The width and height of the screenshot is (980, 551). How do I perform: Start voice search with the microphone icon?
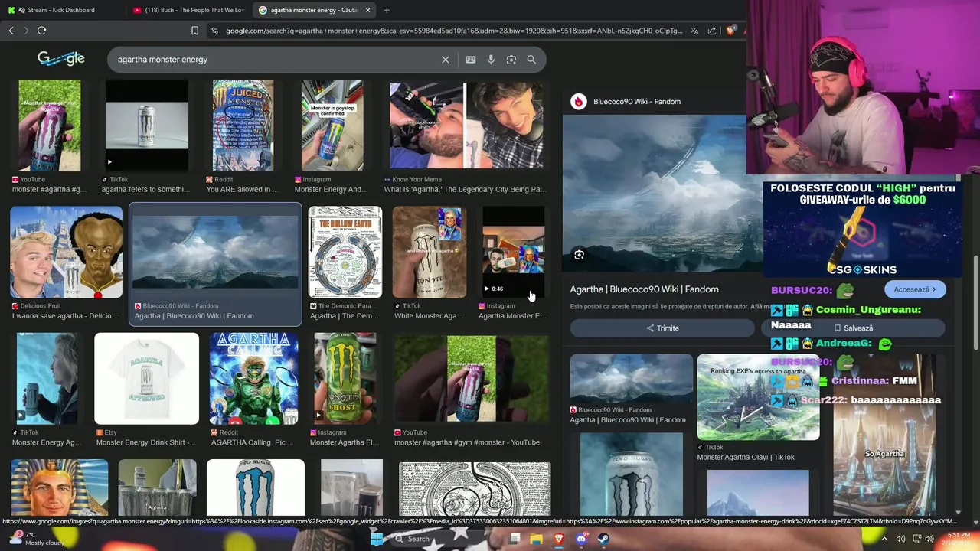tap(491, 60)
